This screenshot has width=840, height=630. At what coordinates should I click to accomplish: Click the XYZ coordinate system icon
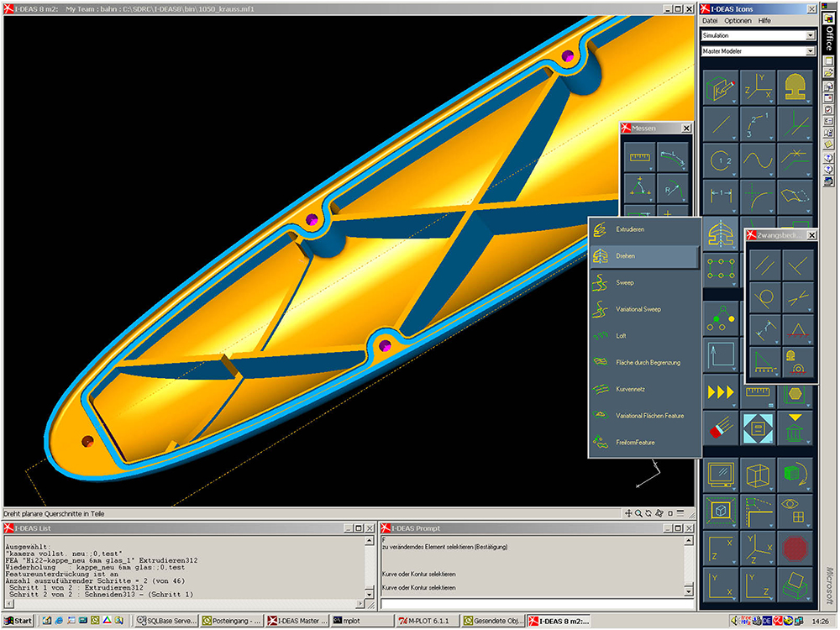758,87
